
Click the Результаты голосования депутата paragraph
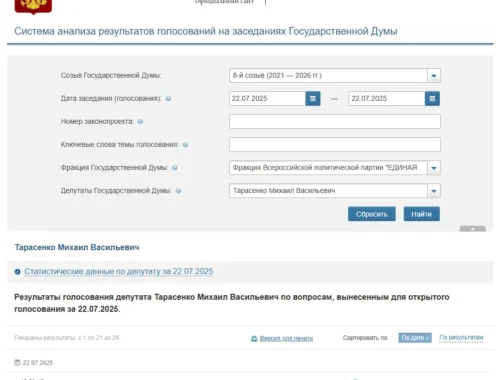click(232, 303)
